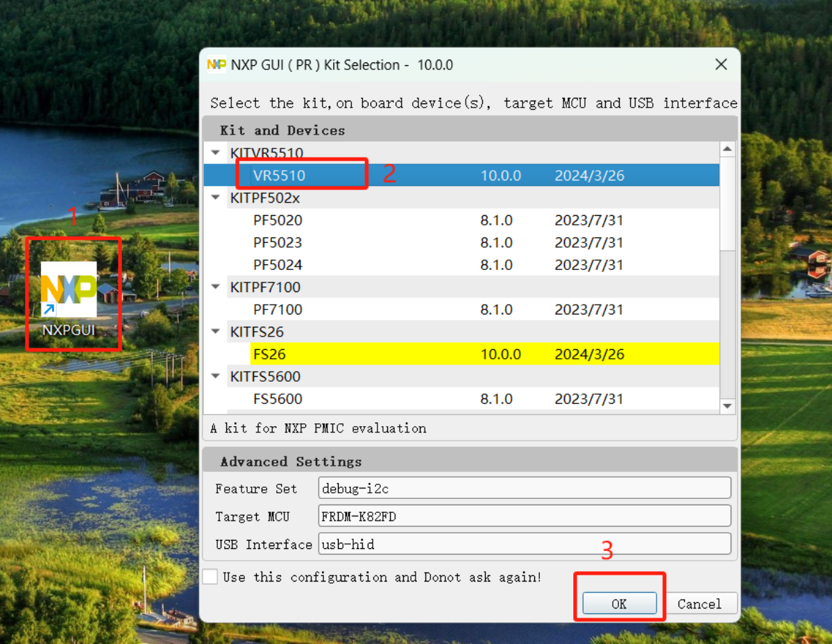Choose the FS5600 device row
832x644 pixels.
278,399
